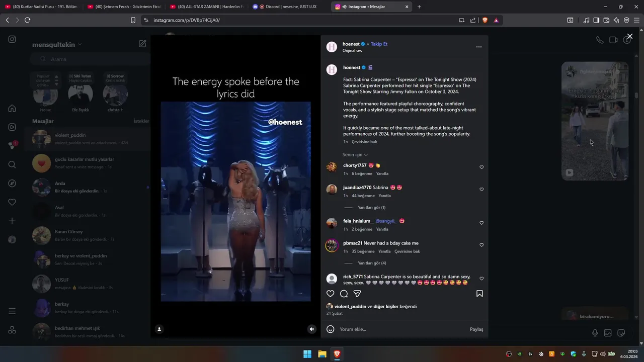Open Brave Rewards triangle icon

point(496,20)
